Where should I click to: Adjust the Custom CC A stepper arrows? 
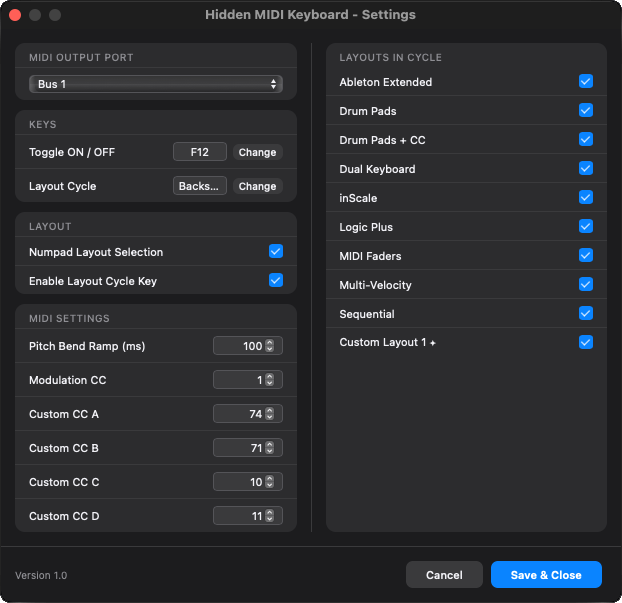tap(270, 414)
